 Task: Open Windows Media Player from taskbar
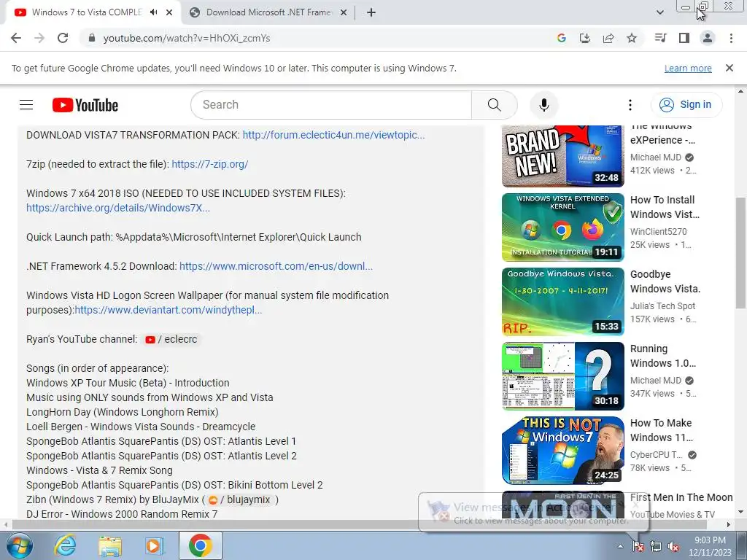click(155, 545)
